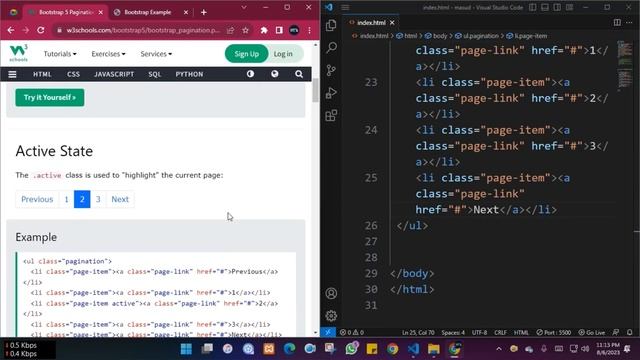Expand the Tutorials dropdown

tap(60, 54)
